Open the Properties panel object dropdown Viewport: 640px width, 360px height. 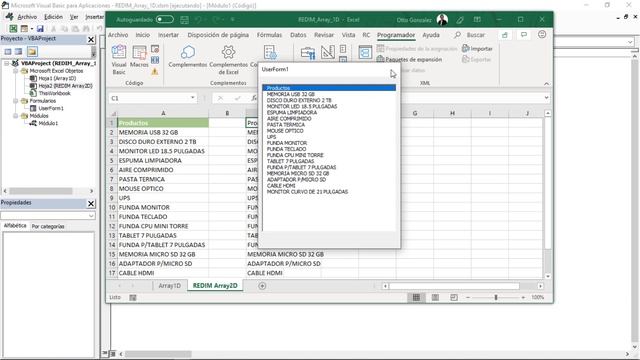(91, 216)
